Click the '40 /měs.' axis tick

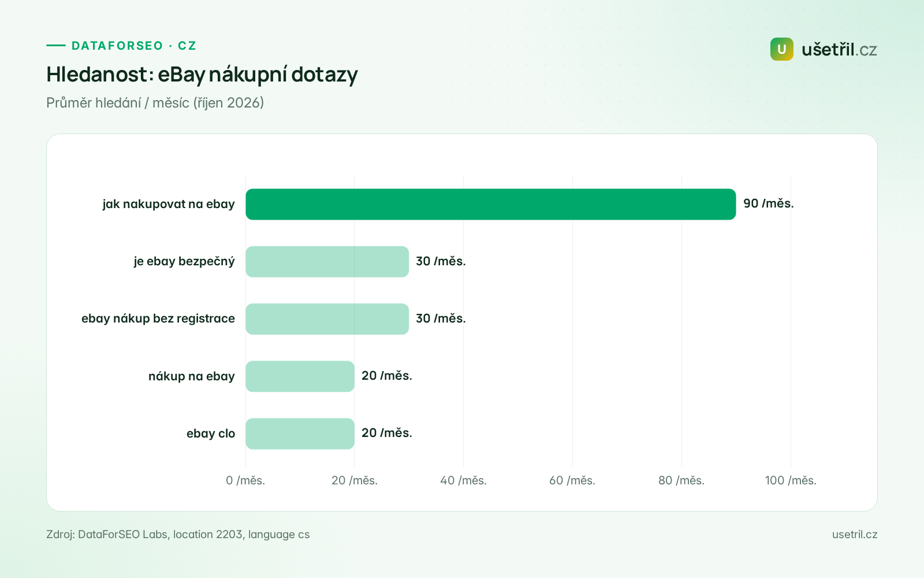tap(464, 480)
